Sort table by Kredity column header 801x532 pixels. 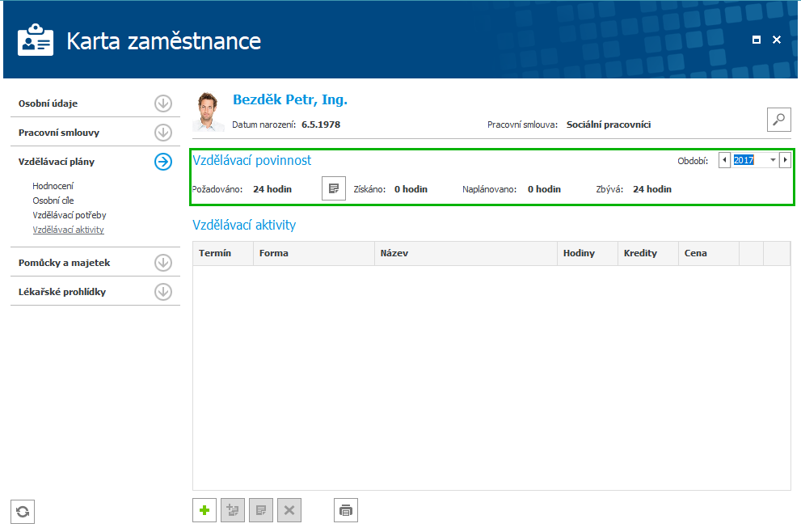click(648, 253)
